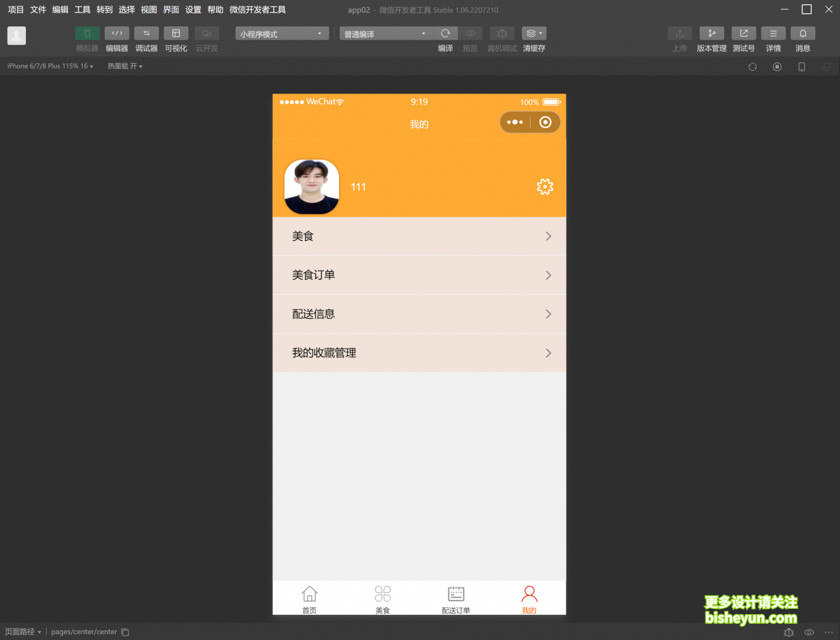Click the more options dots in status bar
840x640 pixels.
829,632
